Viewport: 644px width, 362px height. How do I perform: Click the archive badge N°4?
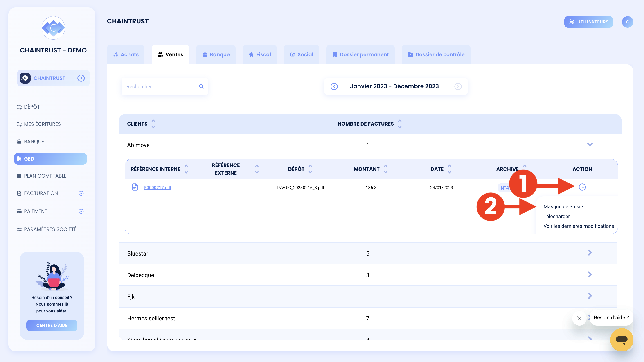click(504, 188)
